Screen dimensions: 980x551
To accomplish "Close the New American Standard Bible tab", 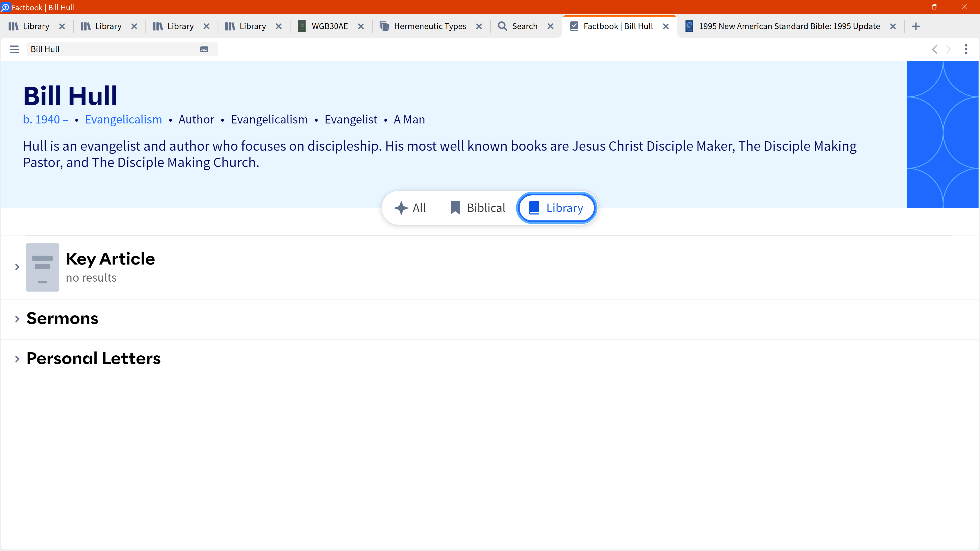I will pos(893,26).
